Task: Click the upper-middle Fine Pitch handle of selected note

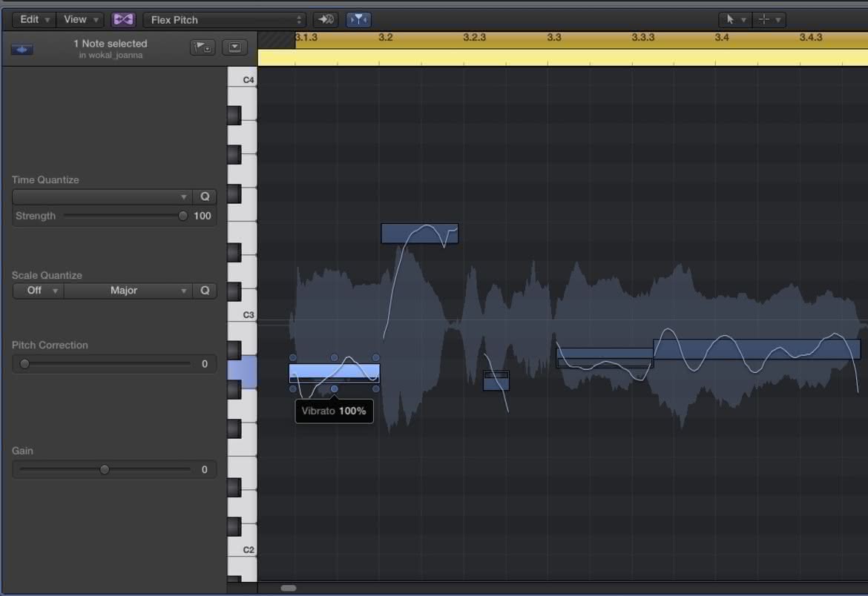Action: [x=335, y=357]
